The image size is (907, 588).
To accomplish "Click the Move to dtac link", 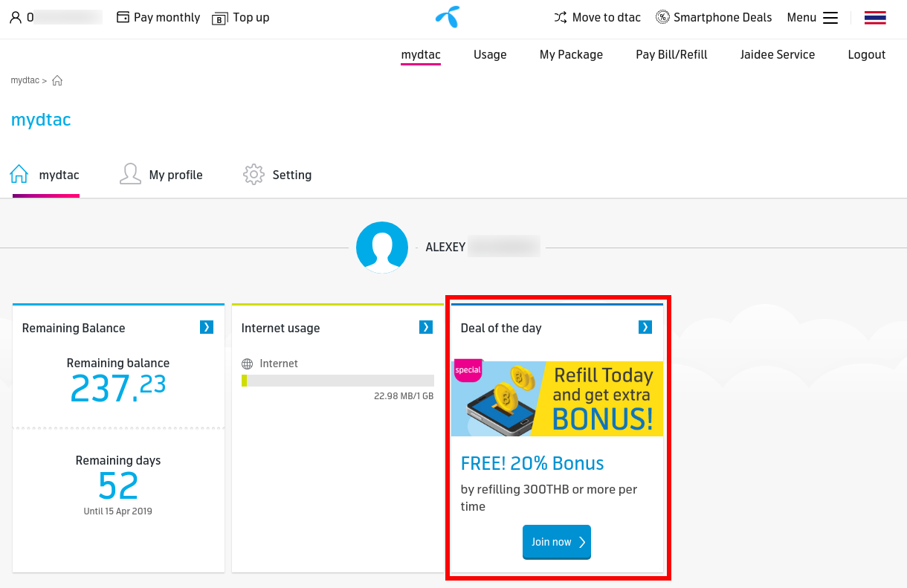I will [607, 17].
